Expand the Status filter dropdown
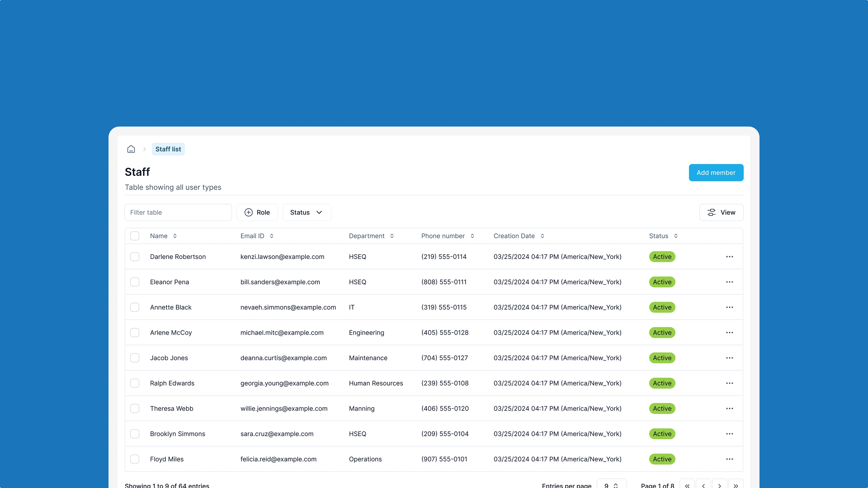Screen dimensions: 868x488 pos(307,212)
